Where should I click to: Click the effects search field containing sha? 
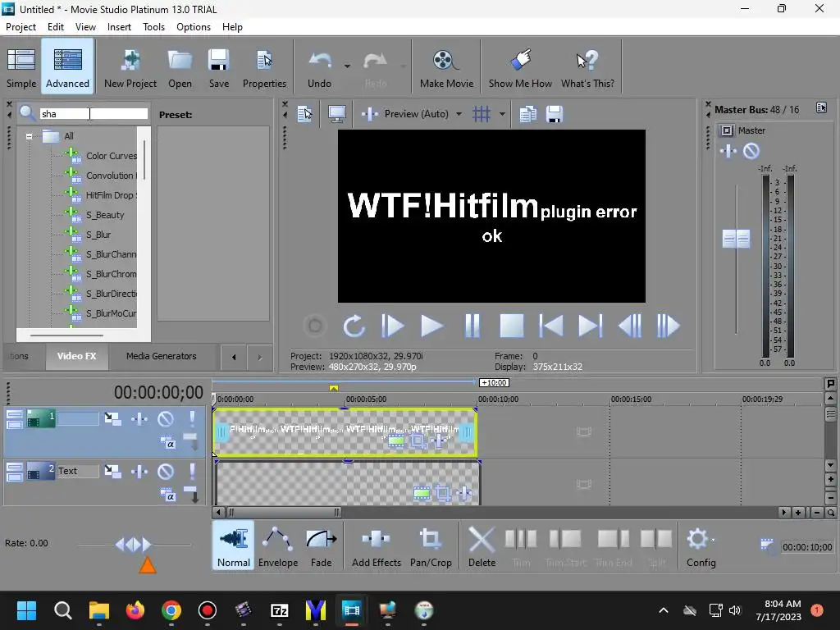point(94,113)
